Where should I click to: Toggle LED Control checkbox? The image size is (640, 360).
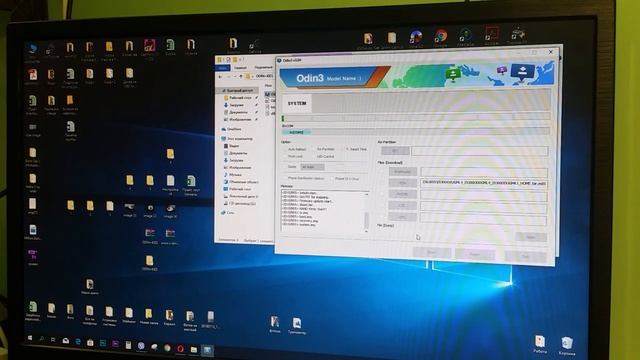tap(314, 157)
